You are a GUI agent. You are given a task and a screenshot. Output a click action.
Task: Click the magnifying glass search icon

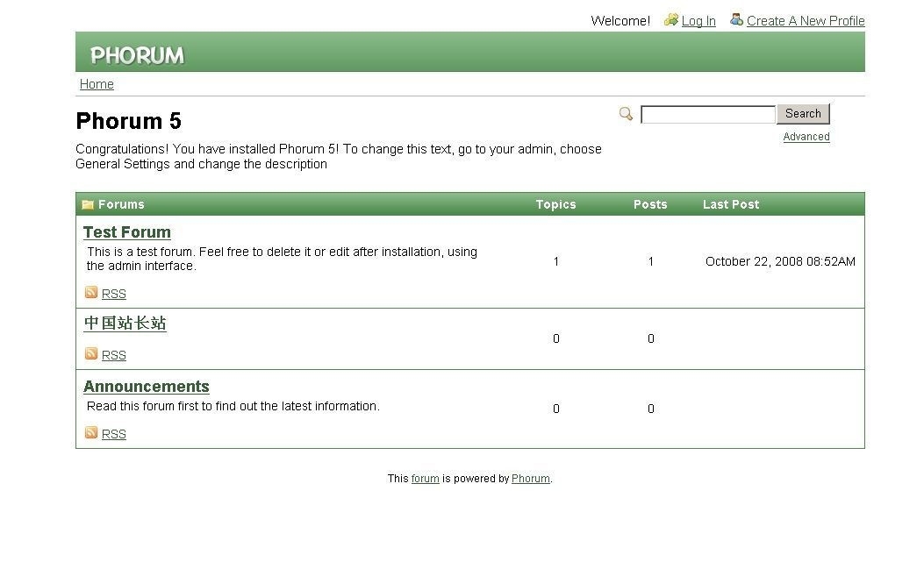pos(626,113)
